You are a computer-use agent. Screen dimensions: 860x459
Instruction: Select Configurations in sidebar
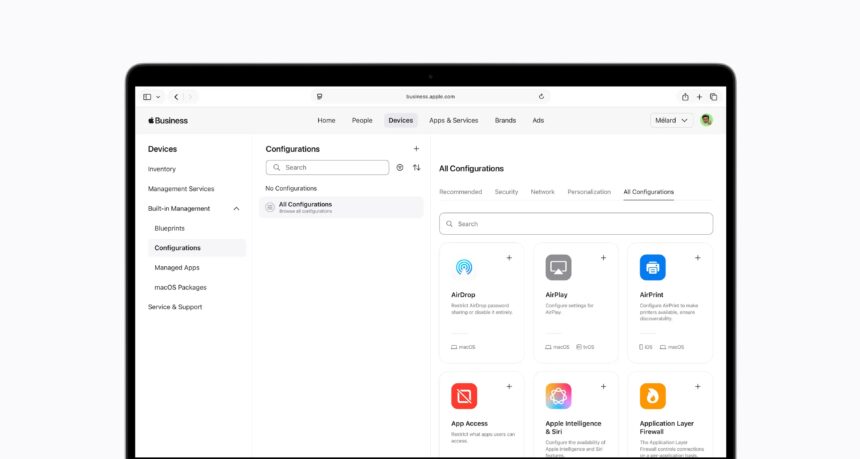pos(197,248)
